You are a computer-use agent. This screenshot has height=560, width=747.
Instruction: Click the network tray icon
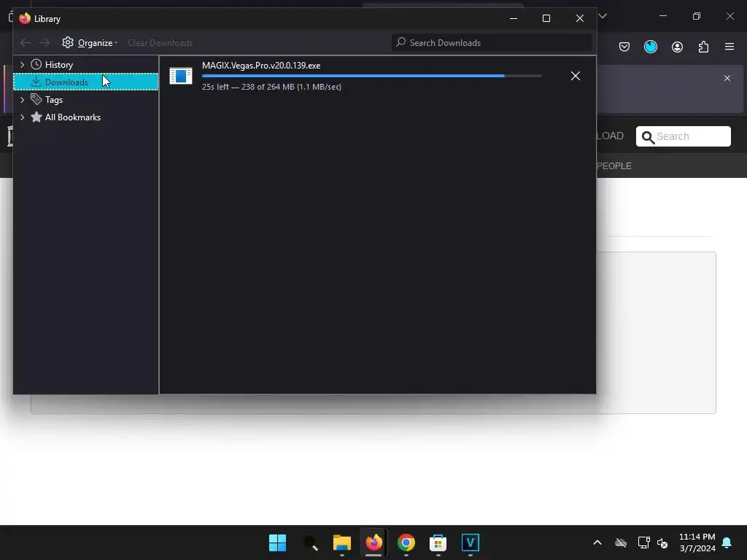click(x=643, y=542)
